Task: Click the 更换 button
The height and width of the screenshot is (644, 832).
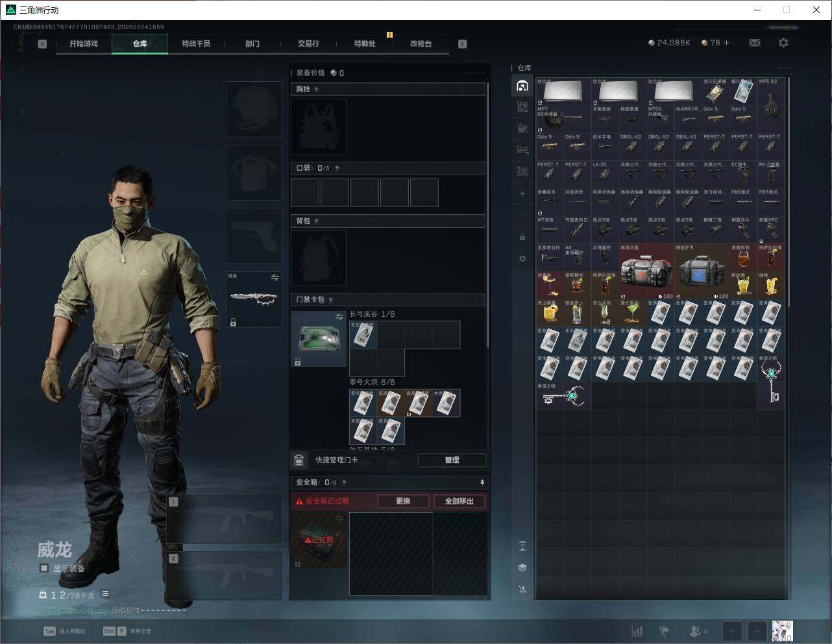Action: [x=403, y=501]
